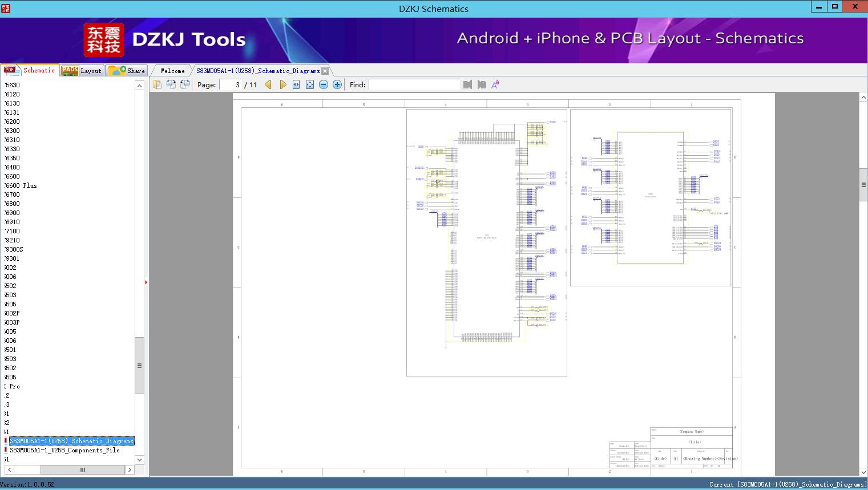The height and width of the screenshot is (490, 868).
Task: Close the S83M005A1-1(U258)_Schematic_Diagrams tab
Action: point(325,71)
